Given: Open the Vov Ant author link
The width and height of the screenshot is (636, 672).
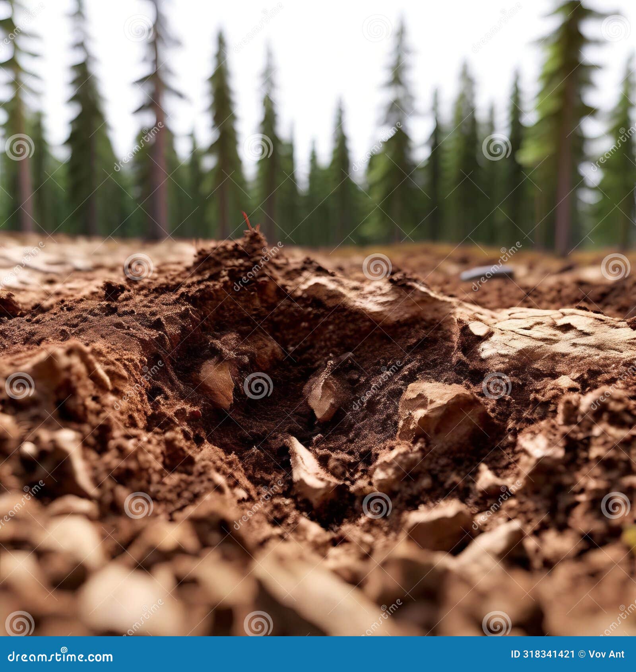Looking at the screenshot, I should click(x=604, y=654).
